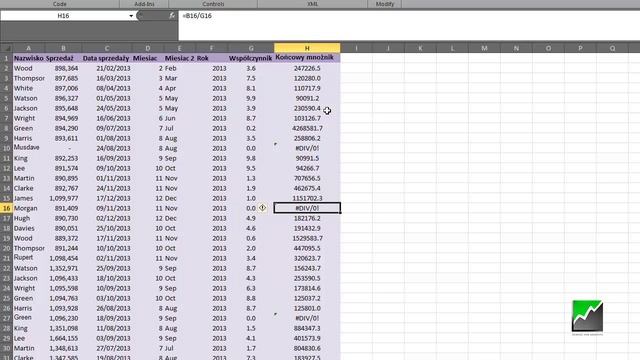Image resolution: width=640 pixels, height=360 pixels.
Task: Click the Insert Function fx icon
Action: [x=172, y=16]
